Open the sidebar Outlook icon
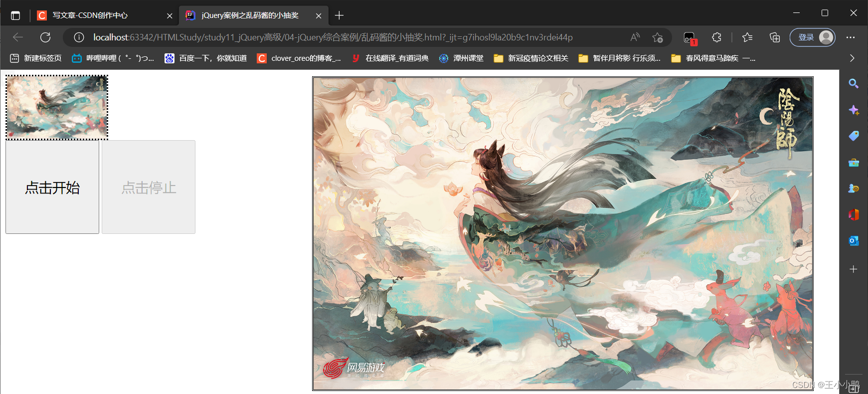Image resolution: width=868 pixels, height=394 pixels. coord(854,241)
